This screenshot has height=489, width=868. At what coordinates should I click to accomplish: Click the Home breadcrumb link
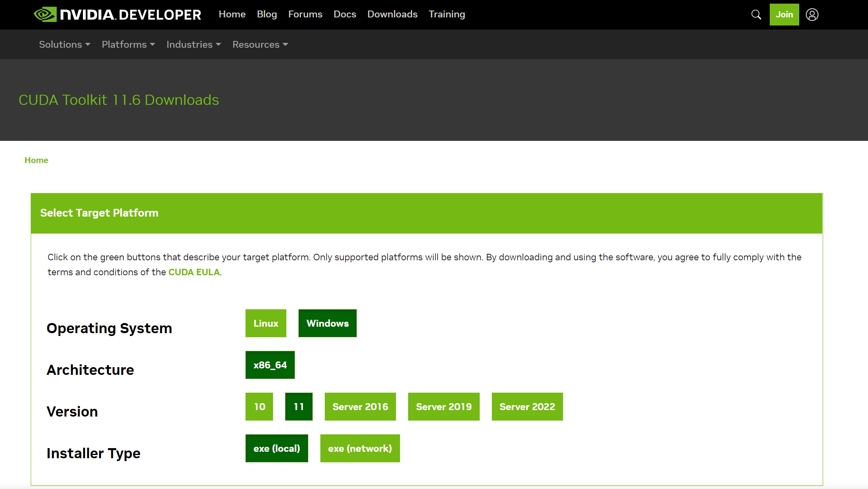point(36,160)
